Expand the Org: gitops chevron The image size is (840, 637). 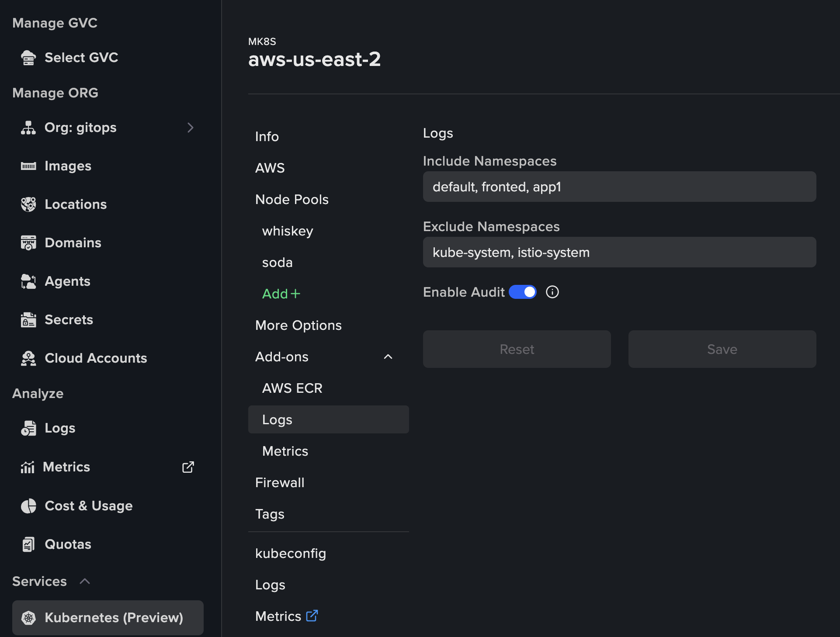click(x=190, y=128)
